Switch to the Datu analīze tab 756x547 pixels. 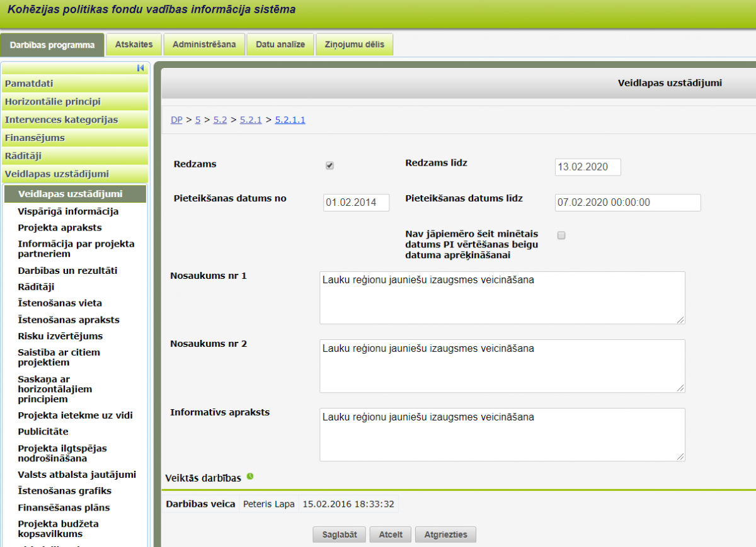click(280, 45)
